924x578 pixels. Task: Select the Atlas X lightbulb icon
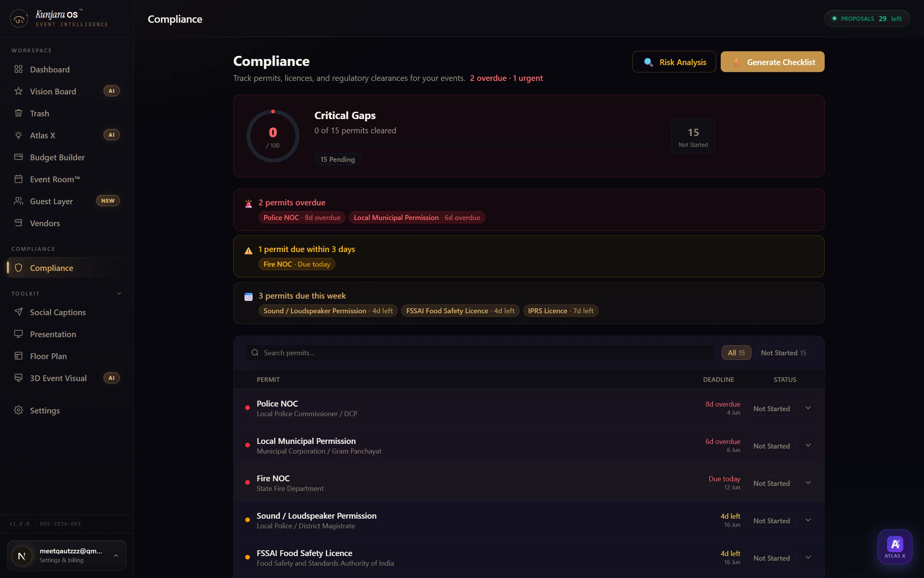coord(18,135)
